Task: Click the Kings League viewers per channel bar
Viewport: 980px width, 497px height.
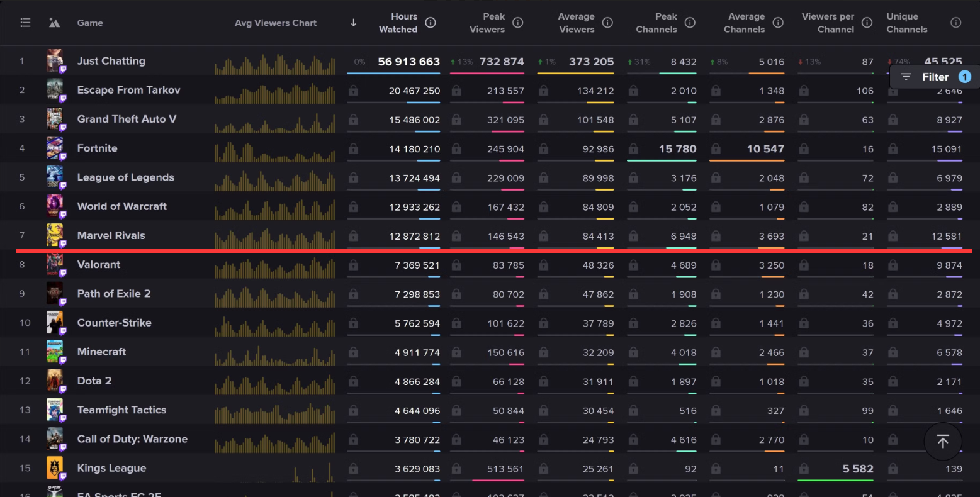Action: [x=835, y=481]
